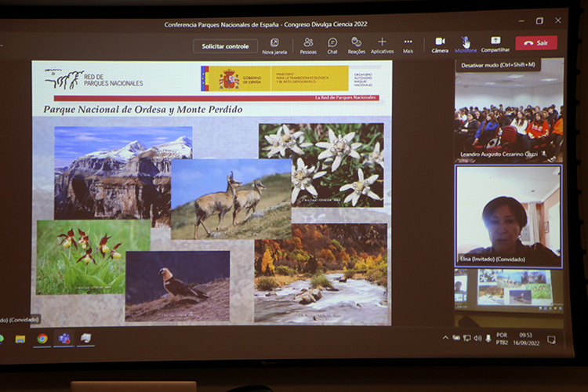Click the chamois photo on the slide
The image size is (588, 392).
pos(231,199)
